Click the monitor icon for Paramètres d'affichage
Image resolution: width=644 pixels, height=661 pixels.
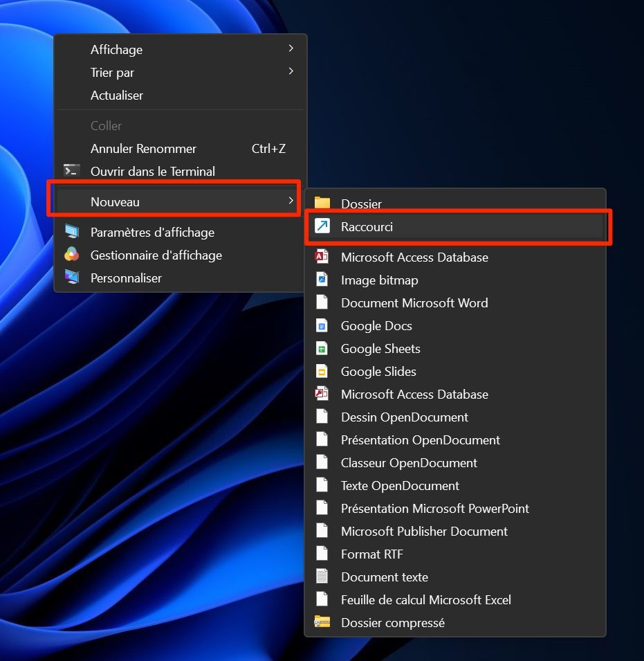(72, 231)
